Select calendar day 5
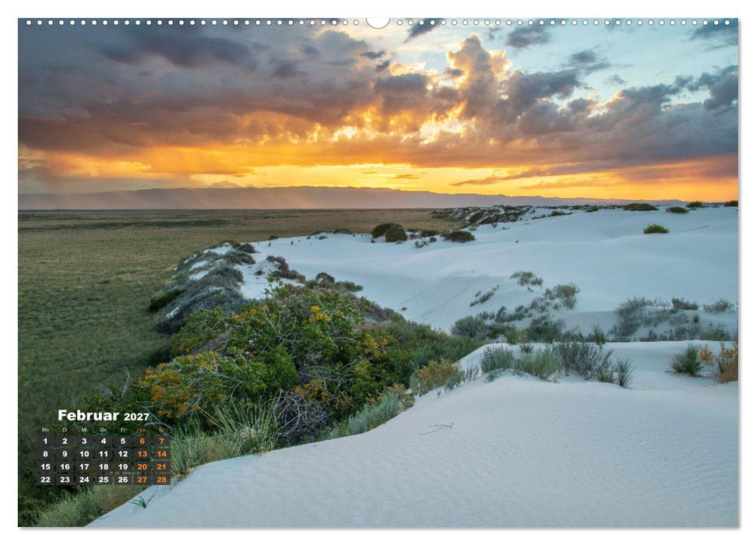756x545 pixels. pos(123,441)
